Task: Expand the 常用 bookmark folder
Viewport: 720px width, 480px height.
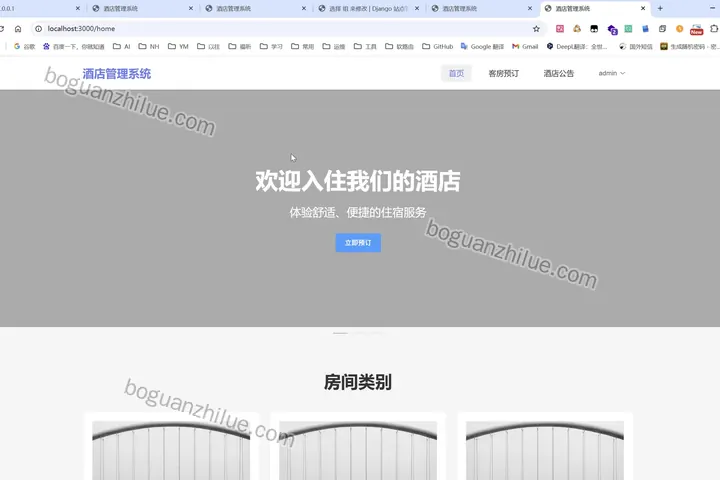Action: (x=303, y=46)
